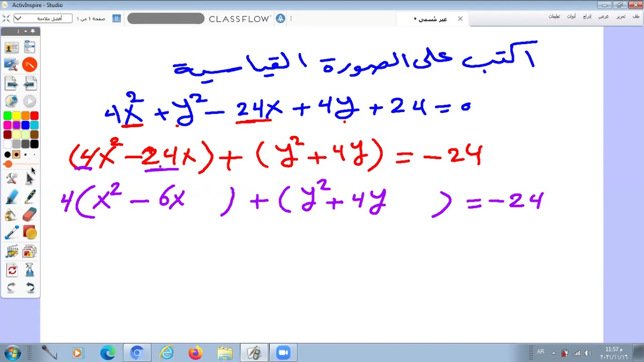Select the Fill paint bucket tool
The image size is (644, 362).
pos(12,215)
